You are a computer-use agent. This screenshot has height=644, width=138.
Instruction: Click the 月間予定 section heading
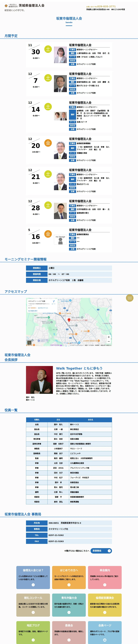[11, 36]
